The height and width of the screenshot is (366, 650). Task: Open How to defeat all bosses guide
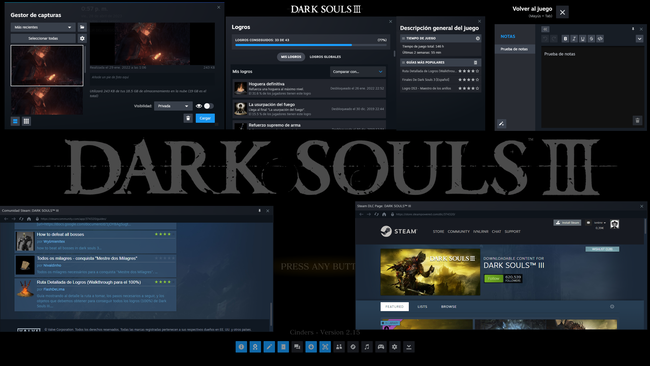96,241
